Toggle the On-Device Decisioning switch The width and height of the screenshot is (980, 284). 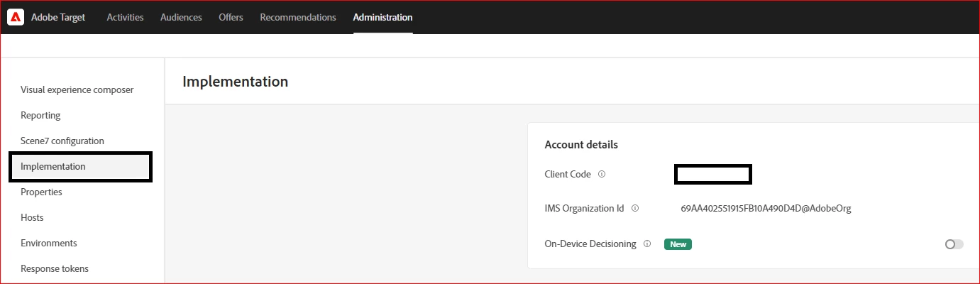click(x=954, y=244)
